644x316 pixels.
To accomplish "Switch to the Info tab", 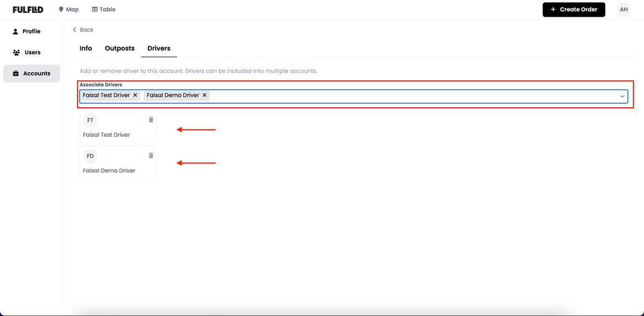I will click(x=86, y=48).
